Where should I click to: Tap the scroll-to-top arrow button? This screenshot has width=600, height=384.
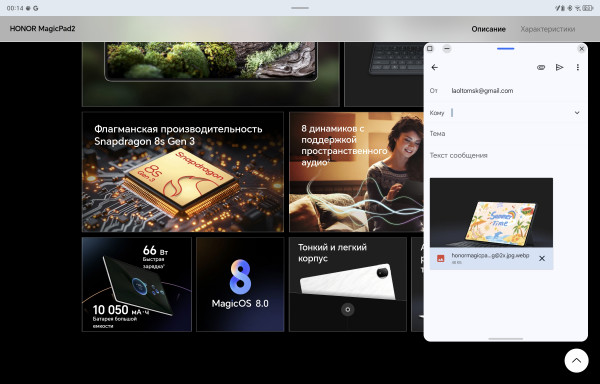click(576, 360)
